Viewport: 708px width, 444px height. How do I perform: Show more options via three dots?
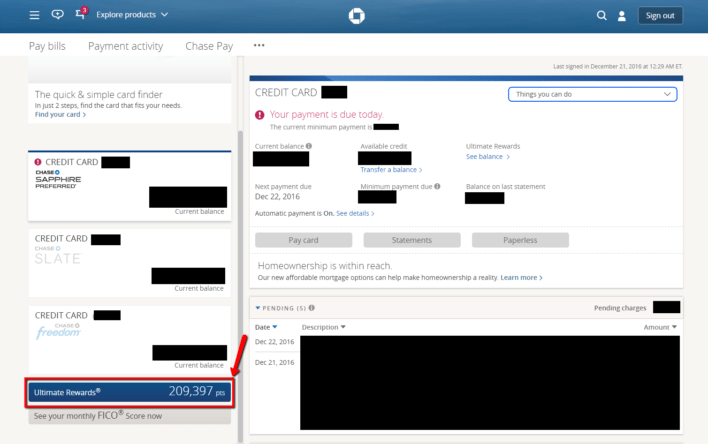tap(259, 45)
